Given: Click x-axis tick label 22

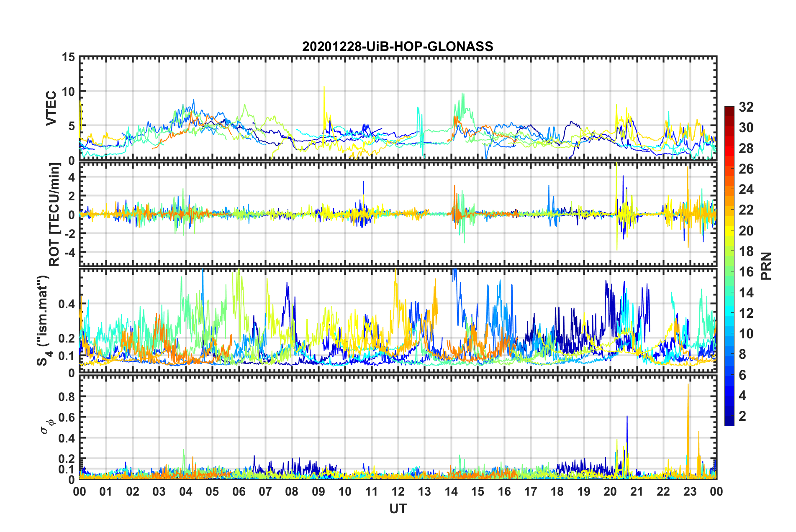Looking at the screenshot, I should (663, 491).
